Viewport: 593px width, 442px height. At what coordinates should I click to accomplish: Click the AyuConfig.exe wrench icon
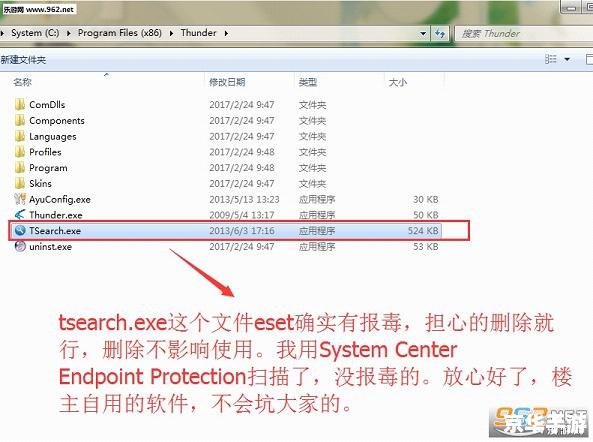click(x=20, y=199)
